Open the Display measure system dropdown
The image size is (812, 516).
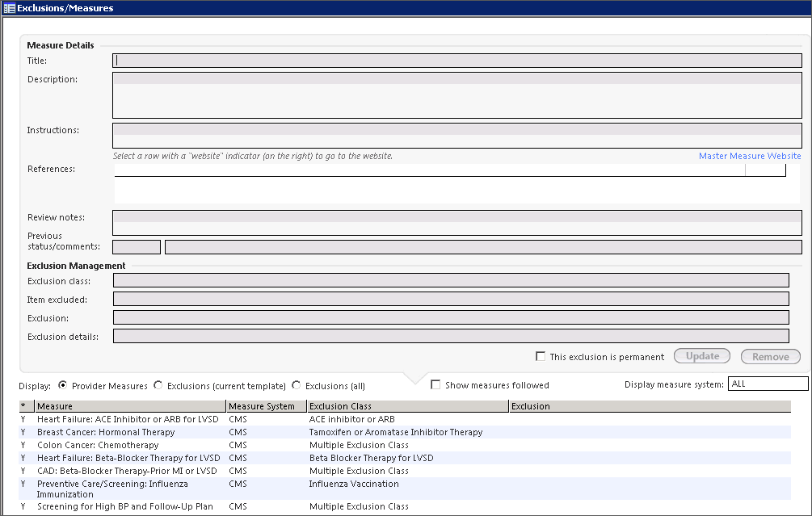coord(767,384)
